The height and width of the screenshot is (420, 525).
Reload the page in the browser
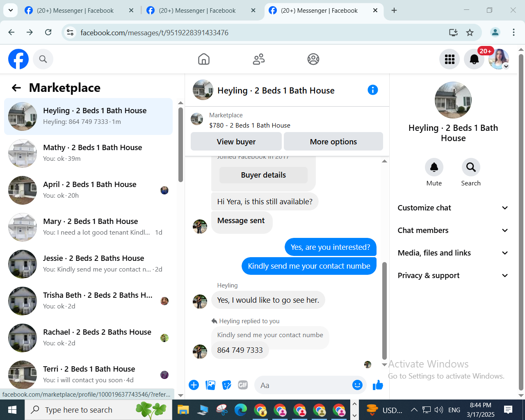48,32
